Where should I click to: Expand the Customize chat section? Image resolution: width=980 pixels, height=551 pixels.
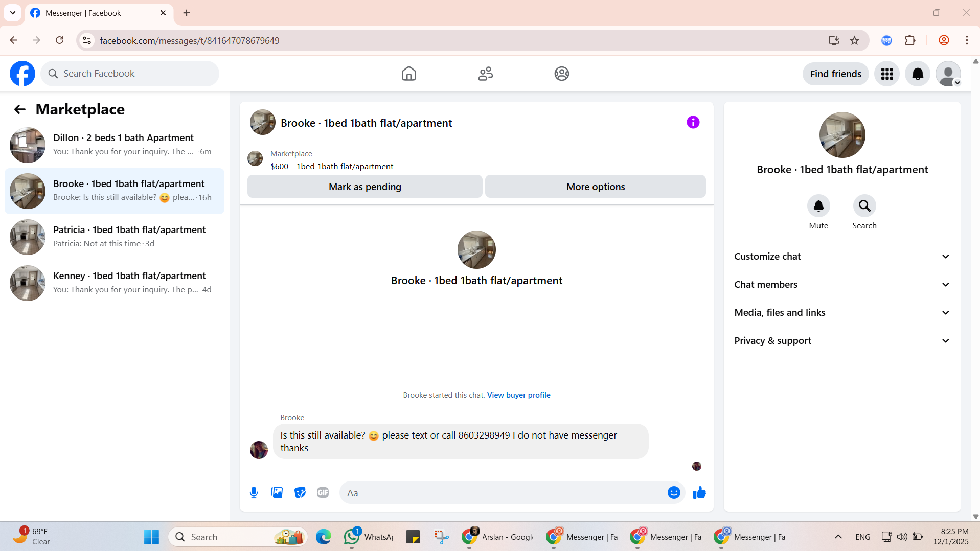(x=842, y=257)
